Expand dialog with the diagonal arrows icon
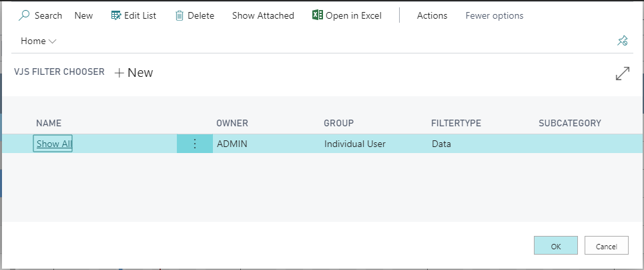The height and width of the screenshot is (270, 644). coord(623,74)
